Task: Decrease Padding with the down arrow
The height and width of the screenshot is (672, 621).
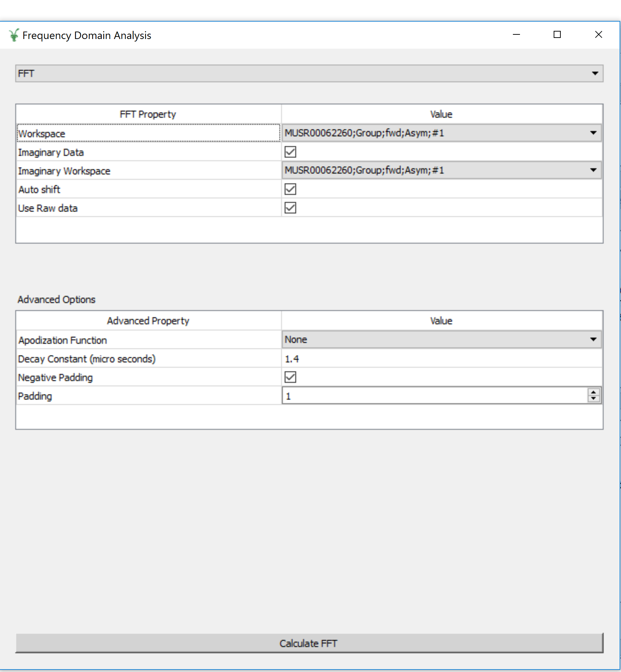Action: 593,399
